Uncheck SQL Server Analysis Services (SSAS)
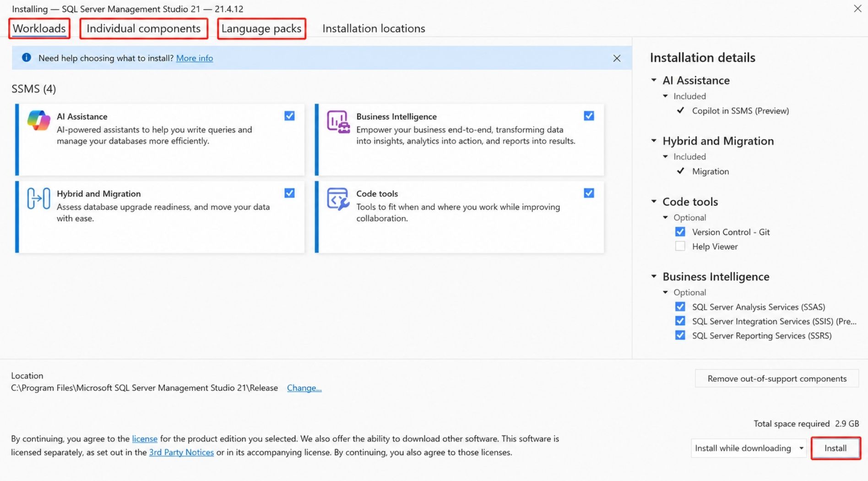Screen dimensions: 868x481 point(680,306)
